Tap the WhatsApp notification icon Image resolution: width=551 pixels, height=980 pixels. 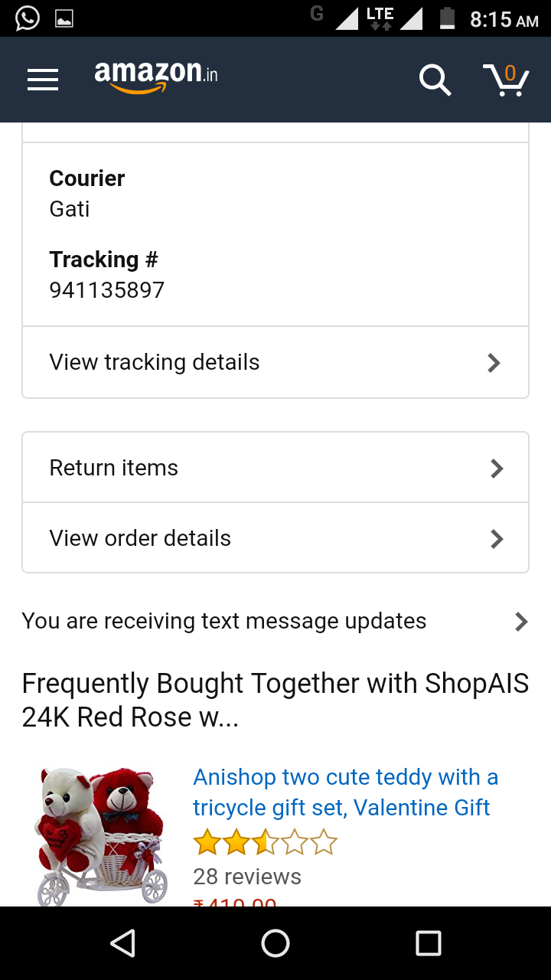tap(28, 18)
